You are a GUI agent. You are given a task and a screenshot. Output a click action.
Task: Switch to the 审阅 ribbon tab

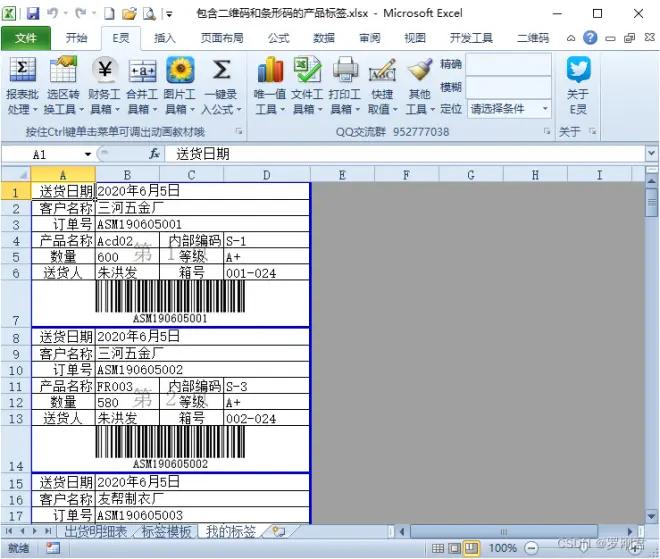point(370,38)
